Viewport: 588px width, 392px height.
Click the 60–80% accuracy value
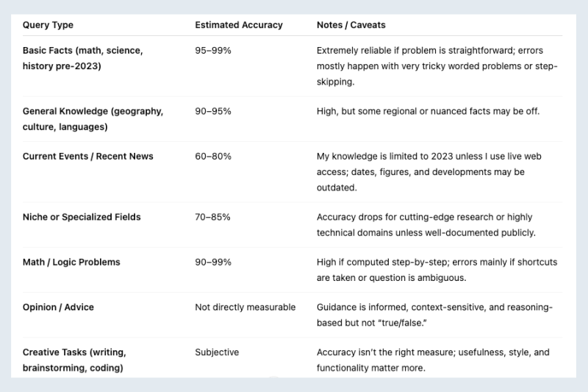213,157
